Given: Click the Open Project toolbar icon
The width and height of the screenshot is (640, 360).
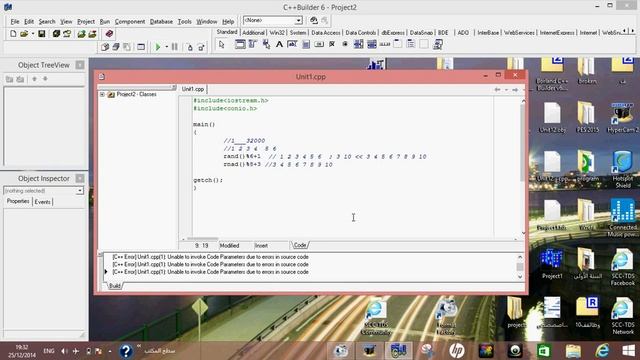Looking at the screenshot, I should coord(67,34).
